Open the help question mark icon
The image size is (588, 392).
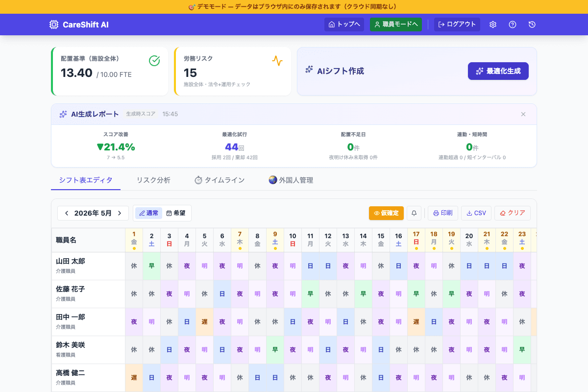click(x=513, y=24)
